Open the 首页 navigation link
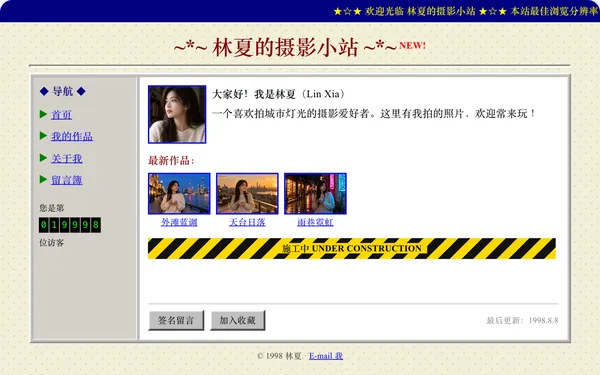Screen dimensions: 600x375 pyautogui.click(x=62, y=115)
